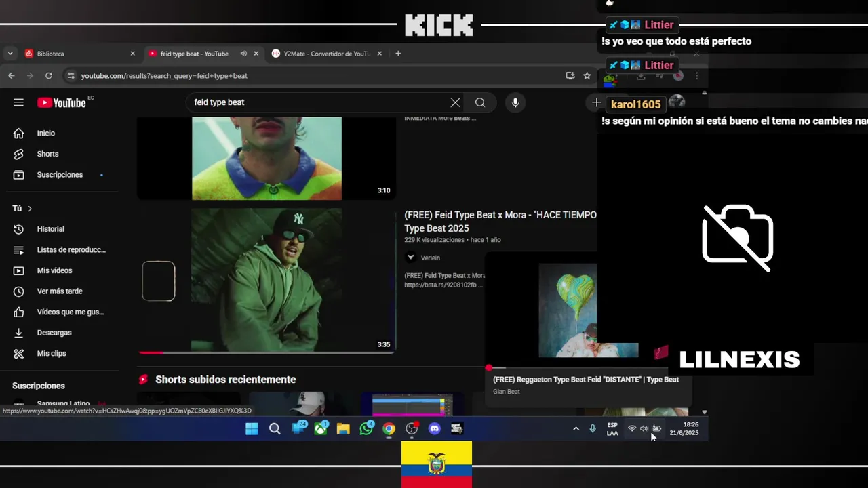
Task: Click the Shorts subidos recientemente heading
Action: [225, 380]
